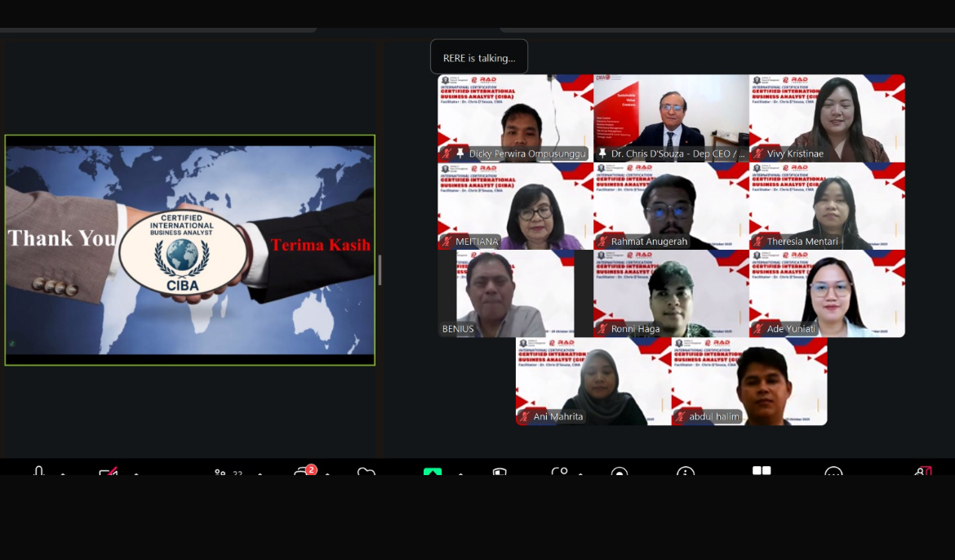
Task: Click the red Leave meeting icon
Action: [923, 472]
